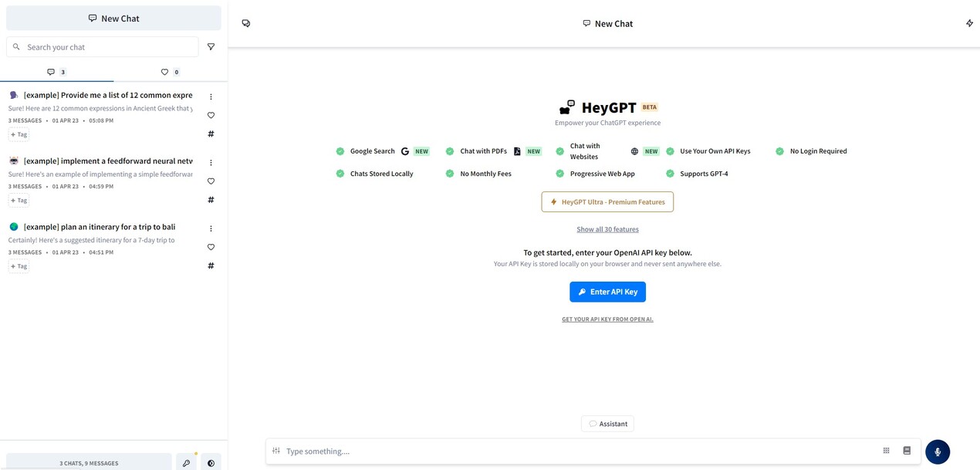Open the grid apps icon in the message bar
980x470 pixels.
[x=886, y=451]
